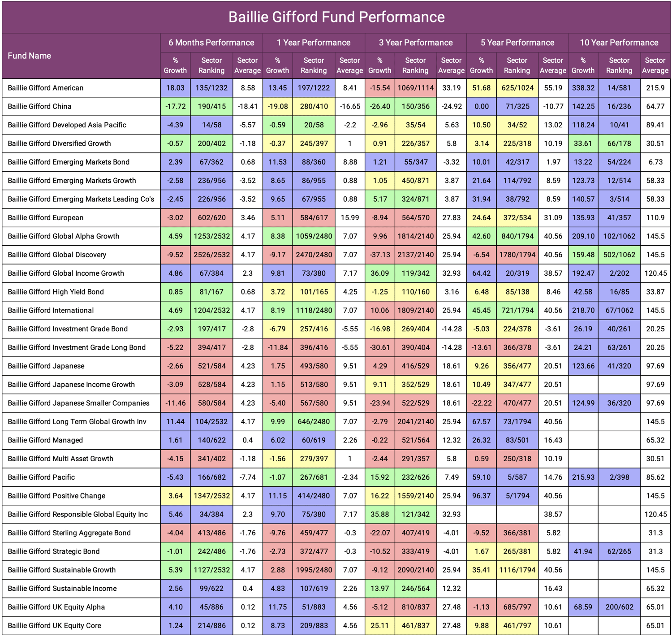Click the 14/581 ten-year ranking cell
This screenshot has width=672, height=637.
(619, 88)
